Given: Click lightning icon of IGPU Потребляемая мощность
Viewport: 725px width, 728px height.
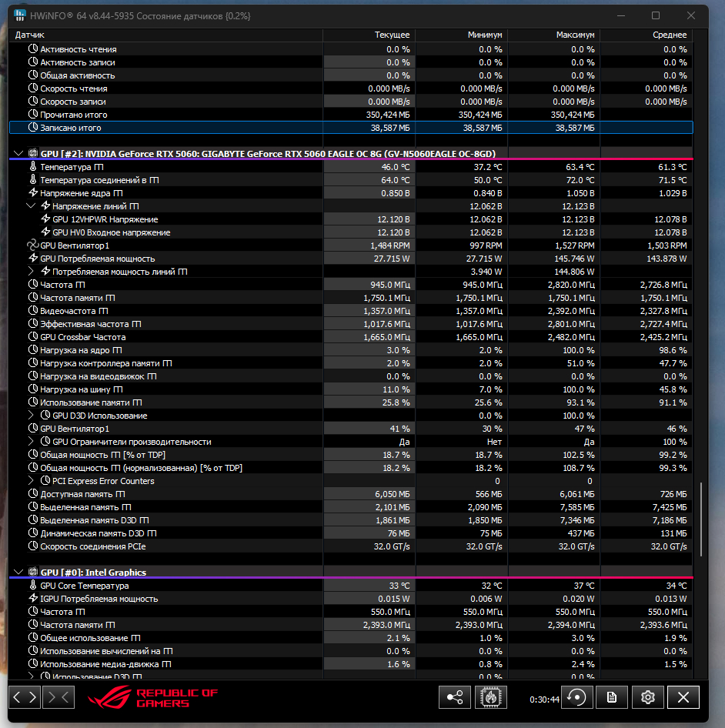Looking at the screenshot, I should pyautogui.click(x=33, y=598).
